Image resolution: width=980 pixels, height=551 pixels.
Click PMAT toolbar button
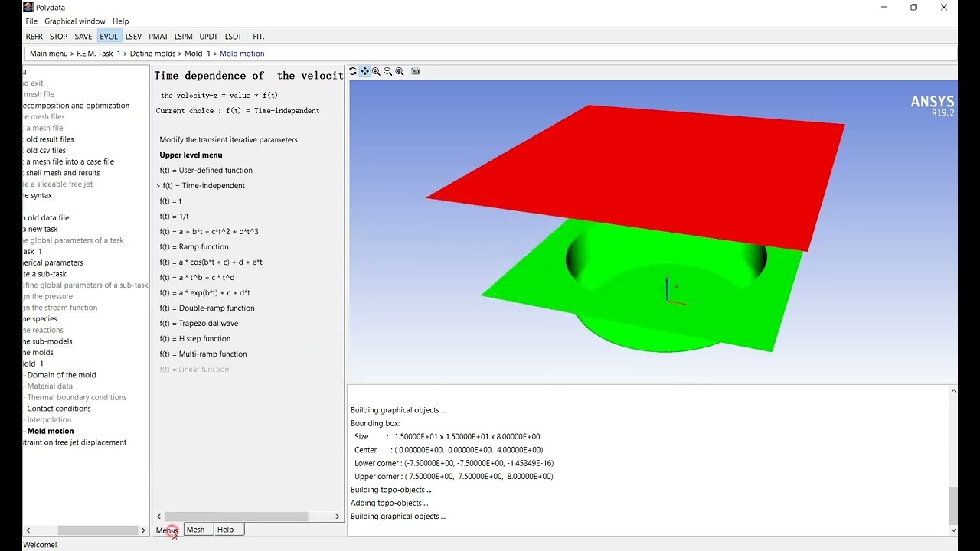pos(158,37)
